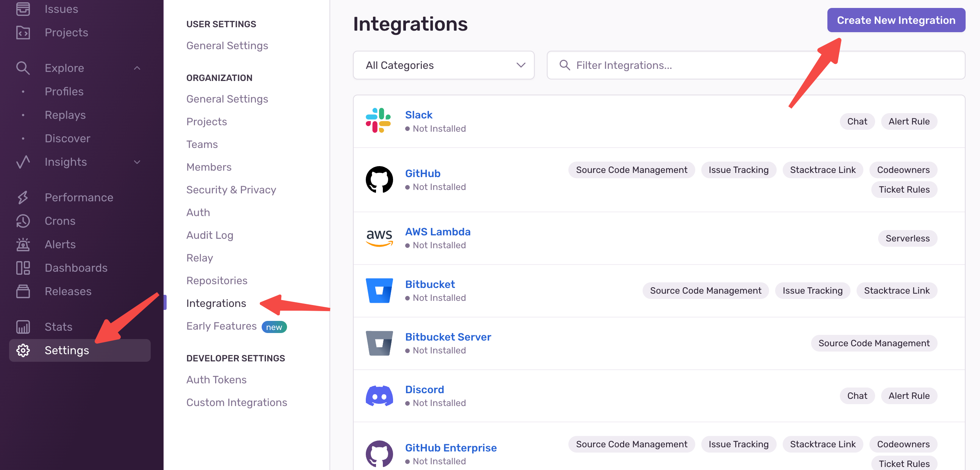Open the All Categories dropdown
Image resolution: width=980 pixels, height=470 pixels.
[x=443, y=65]
